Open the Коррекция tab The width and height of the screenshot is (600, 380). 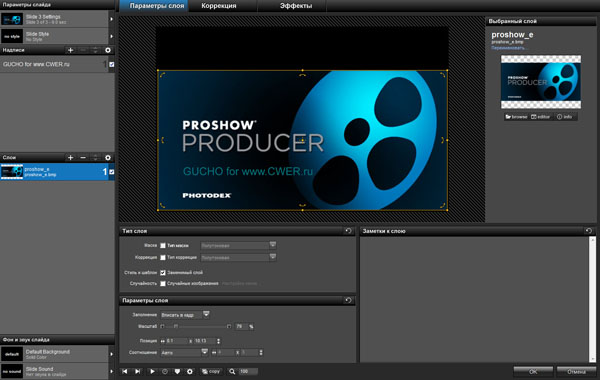pos(218,6)
